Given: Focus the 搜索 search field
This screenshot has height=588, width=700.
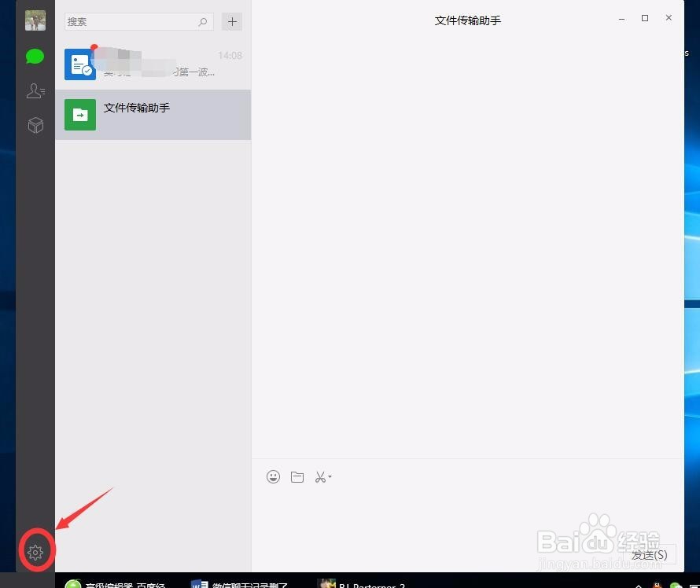Looking at the screenshot, I should [x=139, y=21].
